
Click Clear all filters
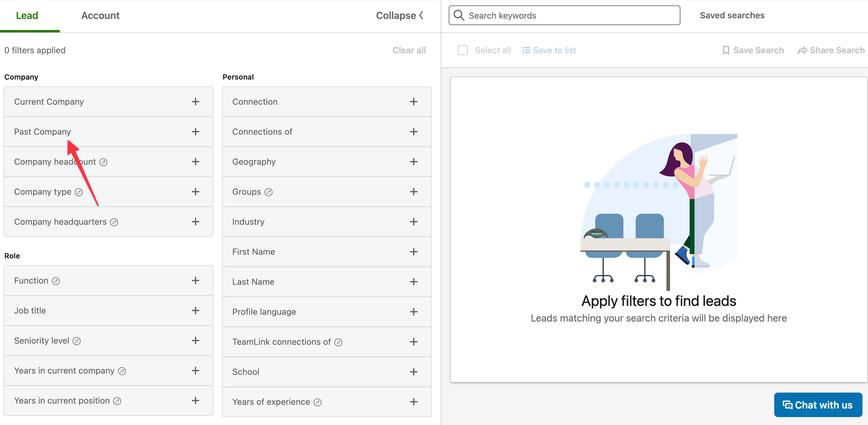pyautogui.click(x=409, y=50)
